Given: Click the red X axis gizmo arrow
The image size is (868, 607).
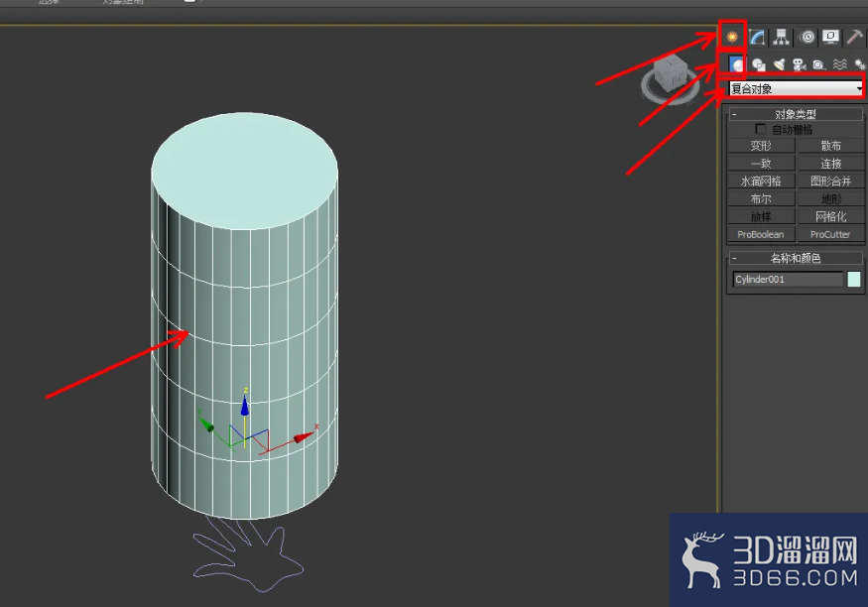Looking at the screenshot, I should pyautogui.click(x=304, y=436).
